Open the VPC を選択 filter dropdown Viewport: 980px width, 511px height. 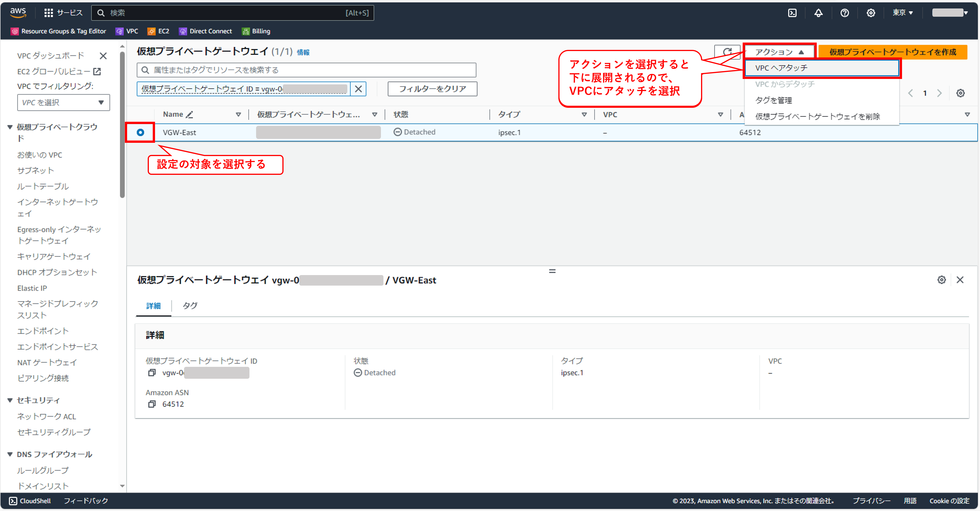(x=63, y=103)
